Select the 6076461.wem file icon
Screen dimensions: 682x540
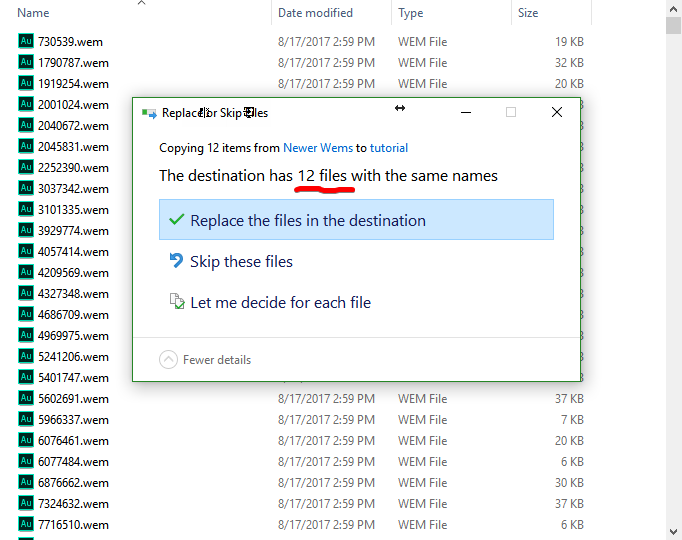[x=26, y=441]
